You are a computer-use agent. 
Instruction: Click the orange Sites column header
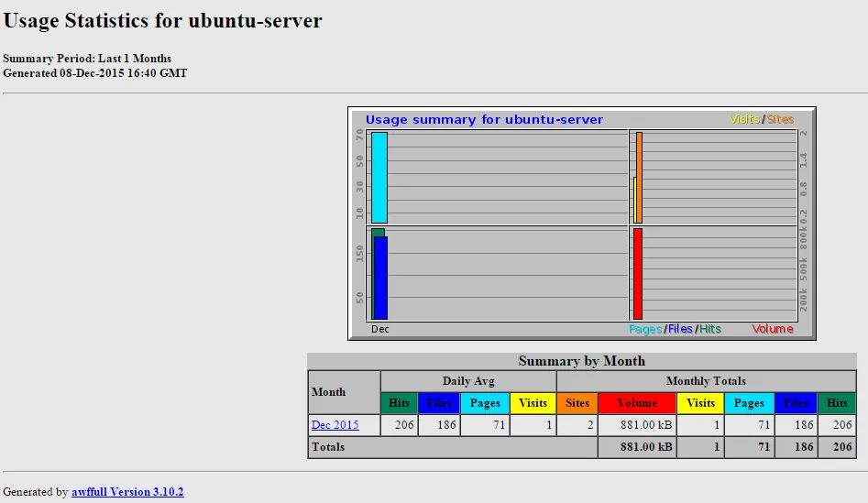point(577,403)
